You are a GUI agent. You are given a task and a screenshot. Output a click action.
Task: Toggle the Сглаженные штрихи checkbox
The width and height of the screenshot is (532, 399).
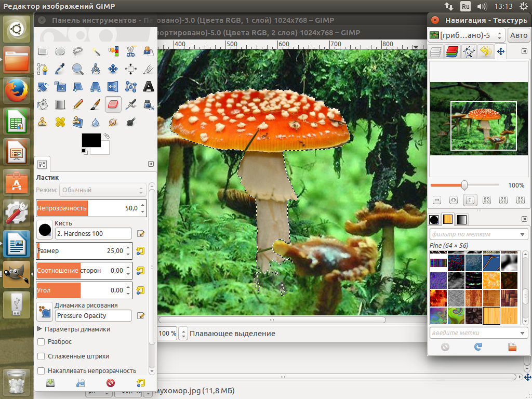tap(42, 356)
